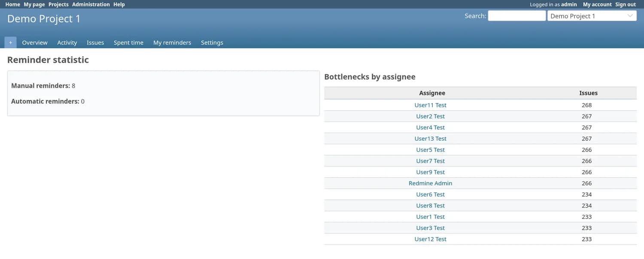Expand the Demo Project 1 project selector
644x259 pixels.
tap(592, 16)
